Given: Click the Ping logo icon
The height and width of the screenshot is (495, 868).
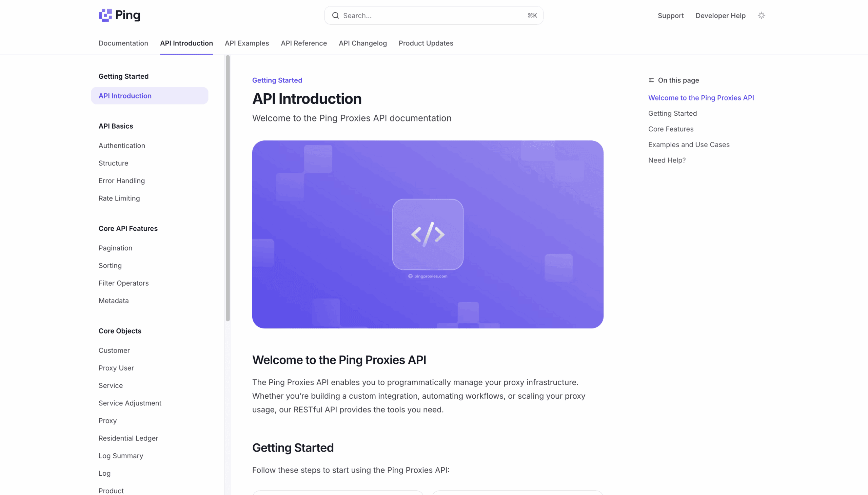Looking at the screenshot, I should (x=105, y=15).
